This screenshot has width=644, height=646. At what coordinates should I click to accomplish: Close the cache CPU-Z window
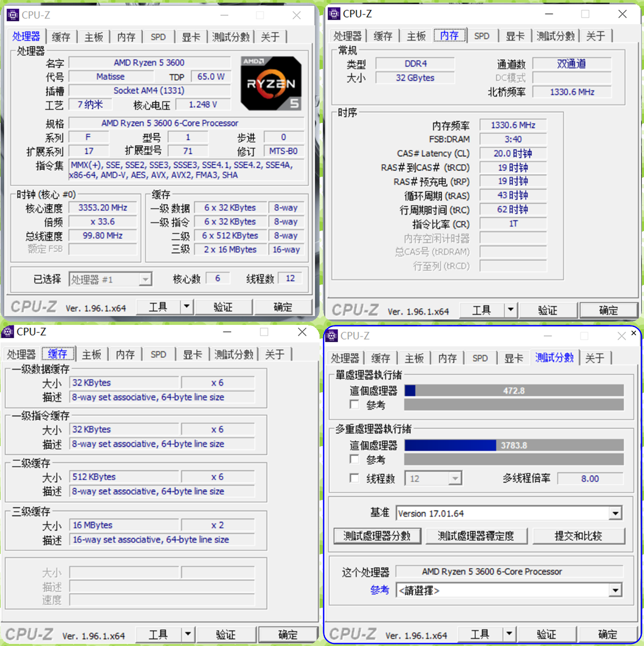point(302,332)
